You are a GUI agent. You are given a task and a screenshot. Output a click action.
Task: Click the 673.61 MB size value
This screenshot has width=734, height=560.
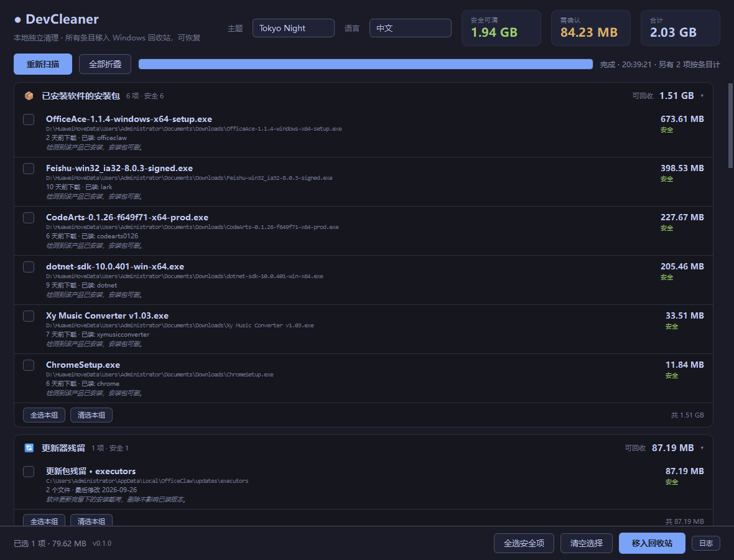682,119
